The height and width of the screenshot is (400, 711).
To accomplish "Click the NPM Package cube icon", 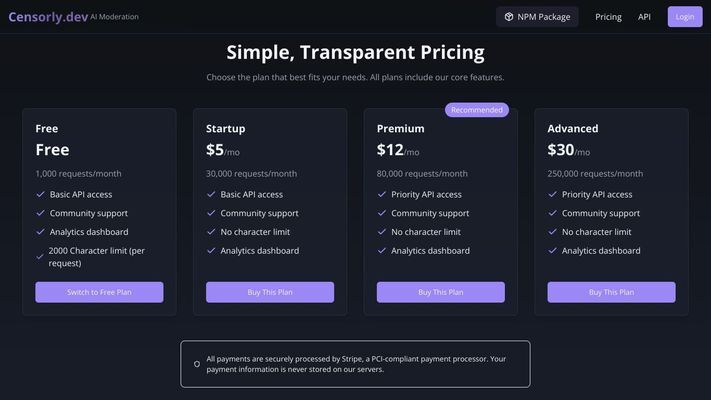I will point(509,17).
